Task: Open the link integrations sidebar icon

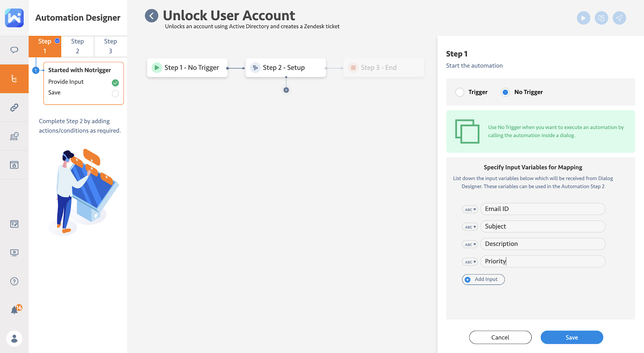Action: (x=14, y=108)
